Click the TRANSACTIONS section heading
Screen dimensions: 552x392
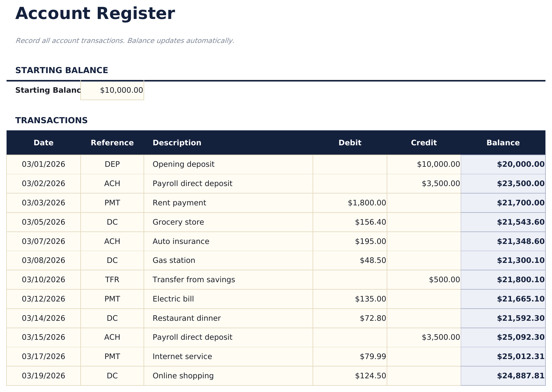pyautogui.click(x=52, y=120)
